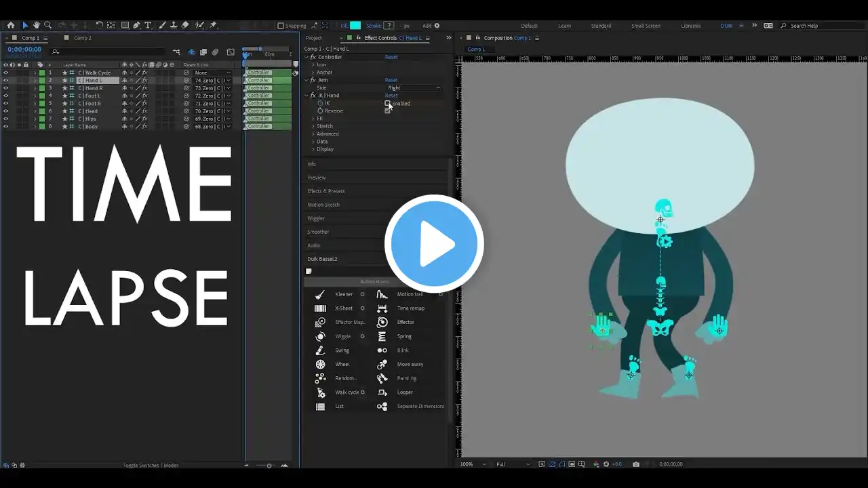Viewport: 868px width, 488px height.
Task: Play the video with center play button
Action: 434,244
